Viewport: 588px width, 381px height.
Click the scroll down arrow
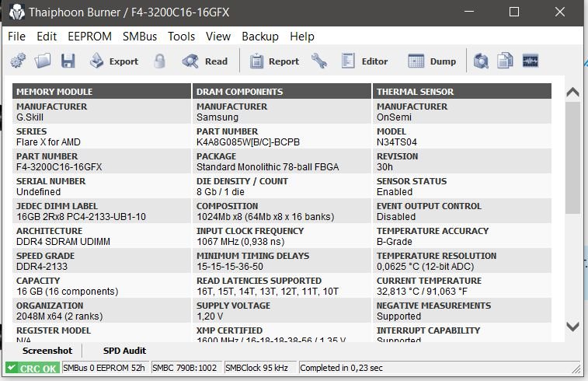click(x=572, y=327)
